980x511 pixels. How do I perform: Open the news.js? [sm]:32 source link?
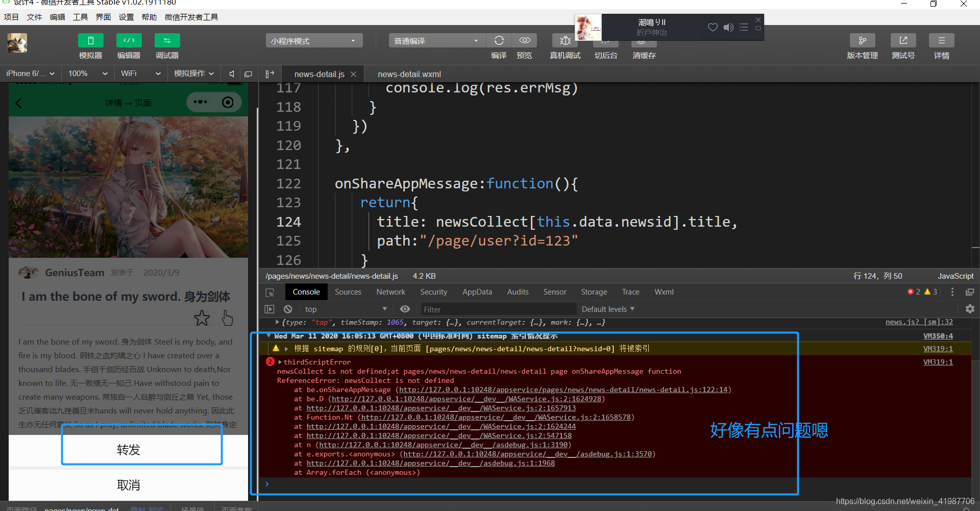point(919,322)
